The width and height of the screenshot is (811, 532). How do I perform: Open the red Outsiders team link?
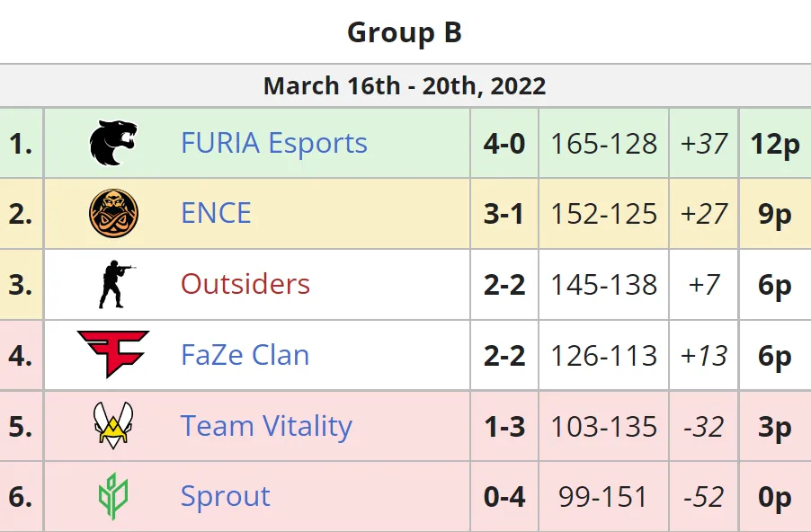pos(245,284)
